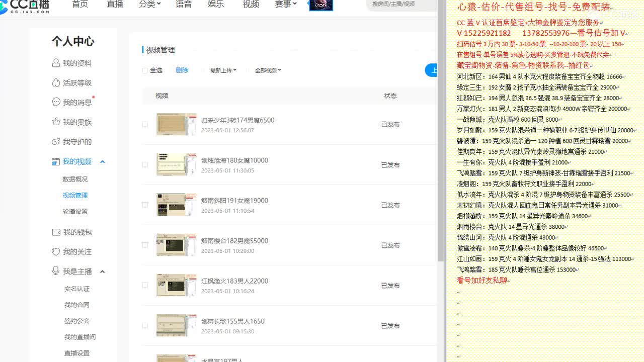
Task: Open 我的合同 in the sidebar
Action: (77, 305)
